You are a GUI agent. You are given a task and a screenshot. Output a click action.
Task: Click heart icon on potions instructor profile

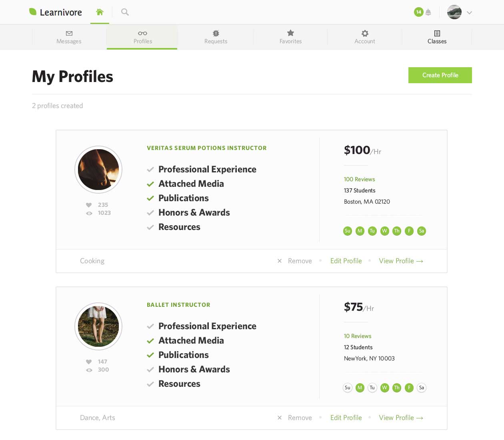[89, 205]
